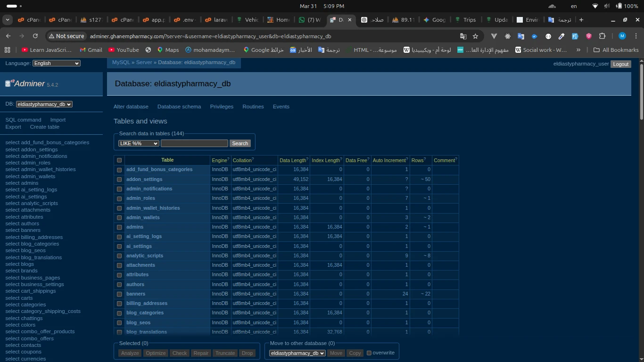The height and width of the screenshot is (362, 644).
Task: Tick the select-all checkbox in table header
Action: click(119, 160)
